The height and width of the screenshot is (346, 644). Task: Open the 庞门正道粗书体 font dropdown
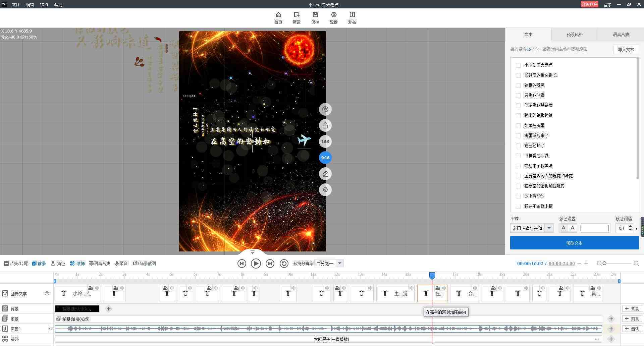click(x=549, y=228)
